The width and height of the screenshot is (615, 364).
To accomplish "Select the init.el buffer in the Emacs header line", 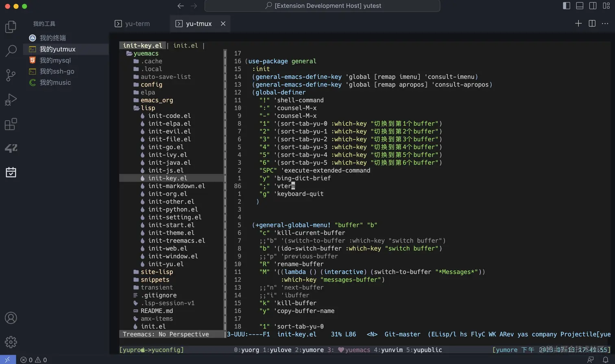I will tap(185, 45).
